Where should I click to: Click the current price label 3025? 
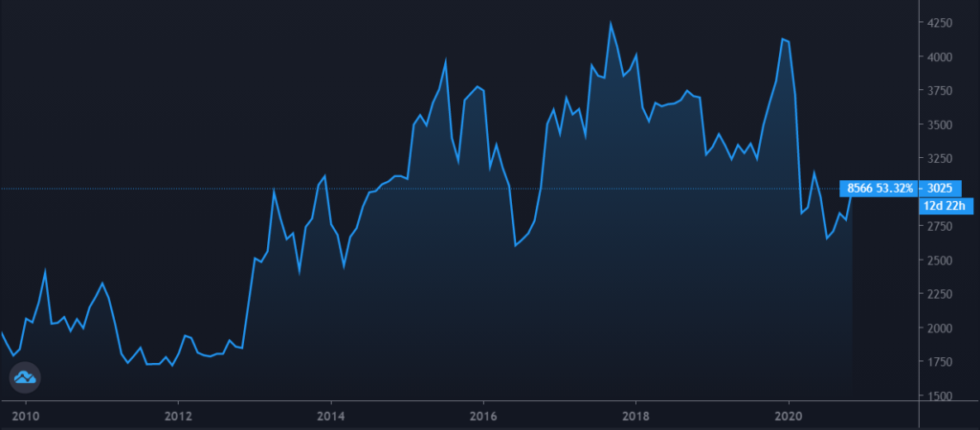pyautogui.click(x=940, y=188)
